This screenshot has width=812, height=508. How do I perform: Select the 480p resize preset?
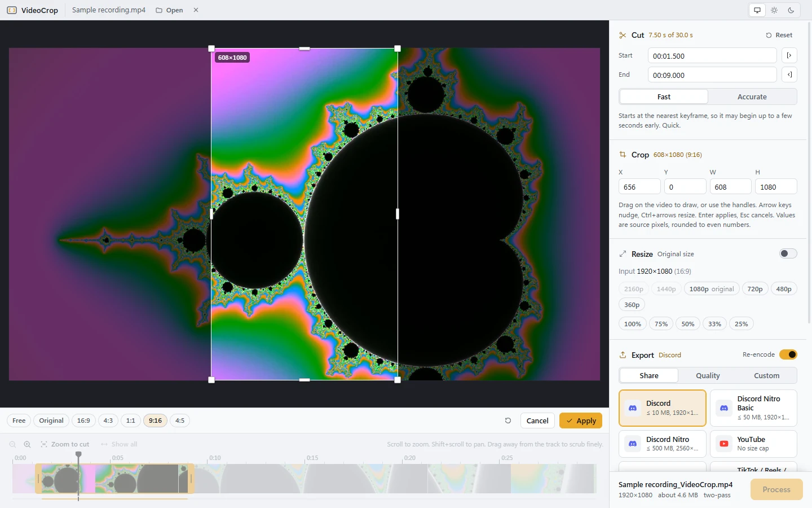point(783,289)
